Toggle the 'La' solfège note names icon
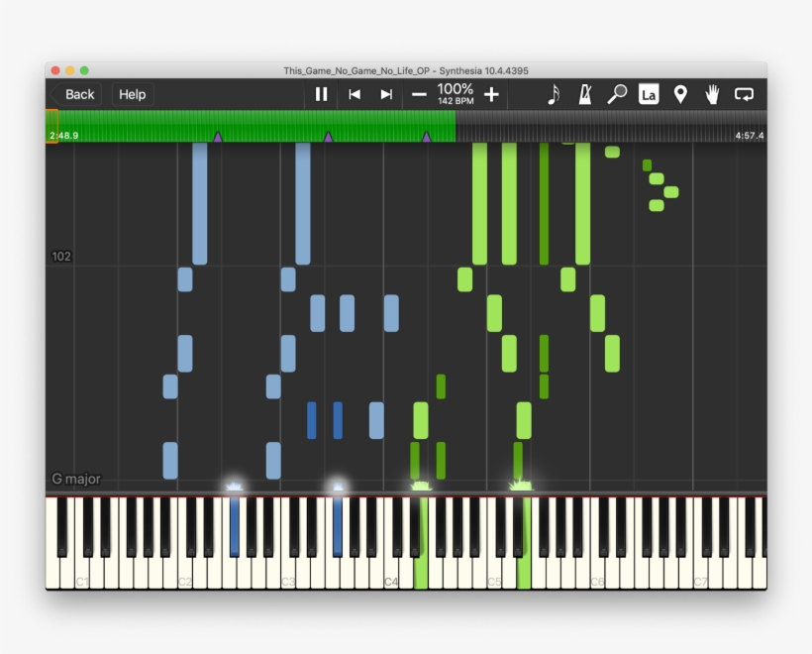 click(x=649, y=95)
